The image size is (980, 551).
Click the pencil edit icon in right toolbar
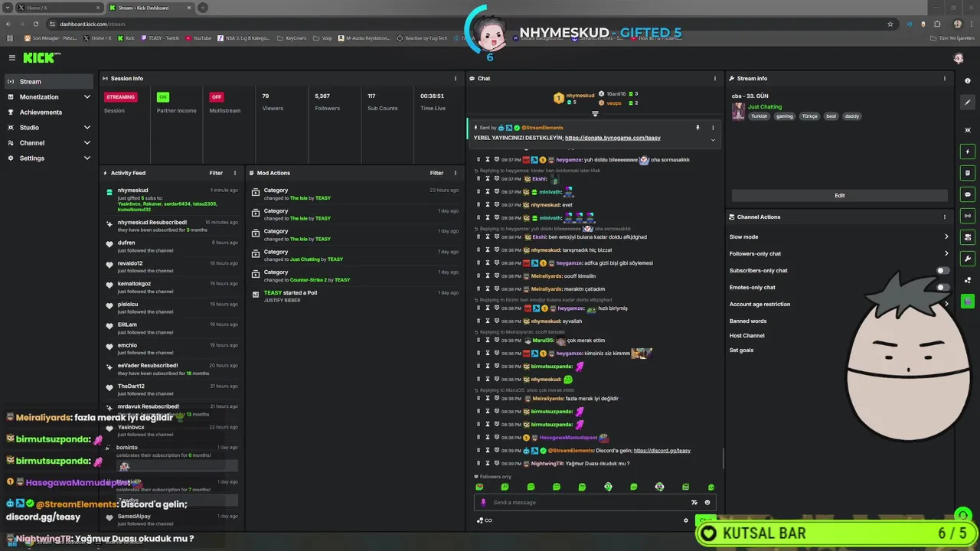click(969, 102)
